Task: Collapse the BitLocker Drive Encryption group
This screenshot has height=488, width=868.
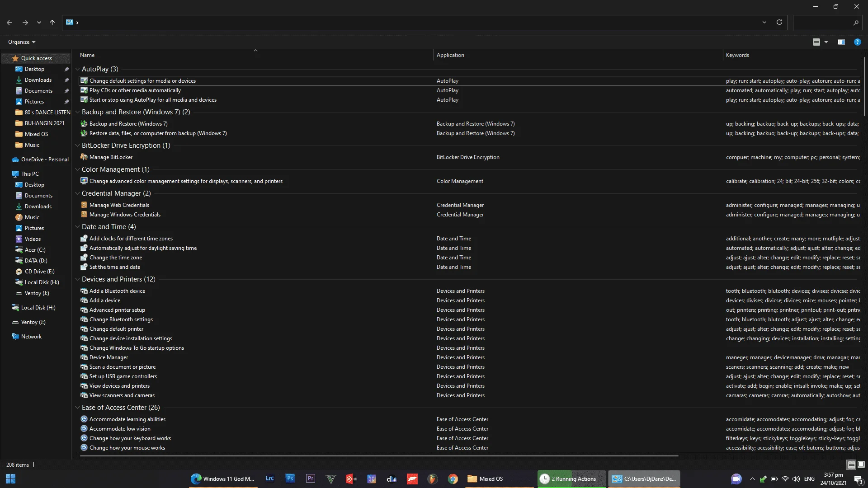Action: coord(77,145)
